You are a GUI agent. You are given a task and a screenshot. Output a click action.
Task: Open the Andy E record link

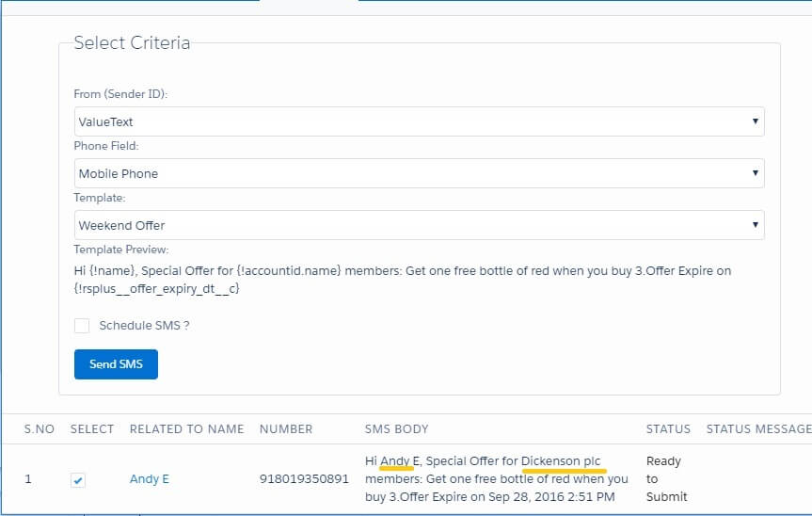pyautogui.click(x=150, y=479)
